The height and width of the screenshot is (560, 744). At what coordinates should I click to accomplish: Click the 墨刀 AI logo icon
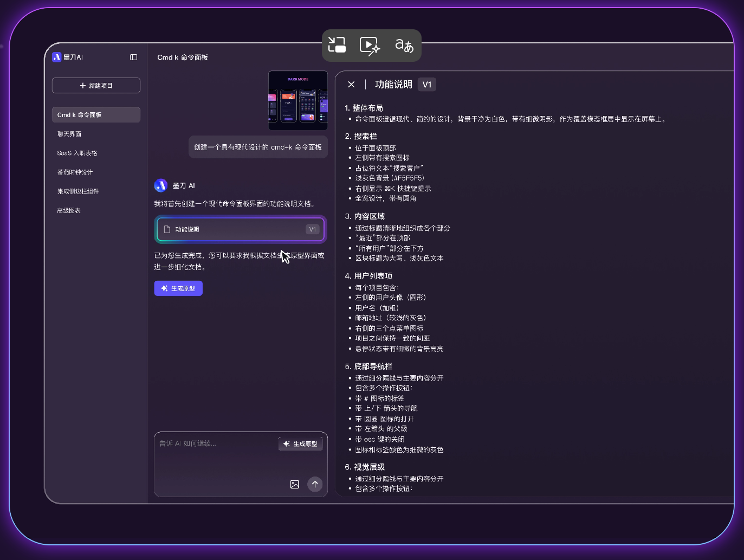(x=56, y=57)
